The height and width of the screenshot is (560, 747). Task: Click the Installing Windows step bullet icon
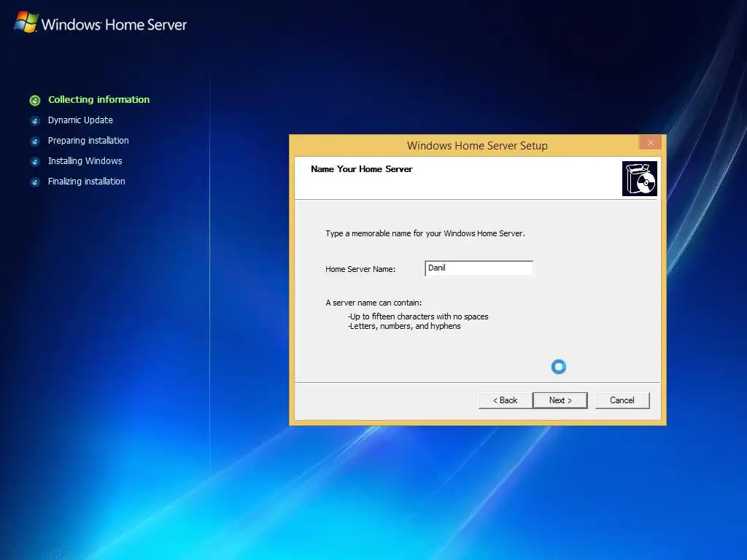pyautogui.click(x=35, y=161)
